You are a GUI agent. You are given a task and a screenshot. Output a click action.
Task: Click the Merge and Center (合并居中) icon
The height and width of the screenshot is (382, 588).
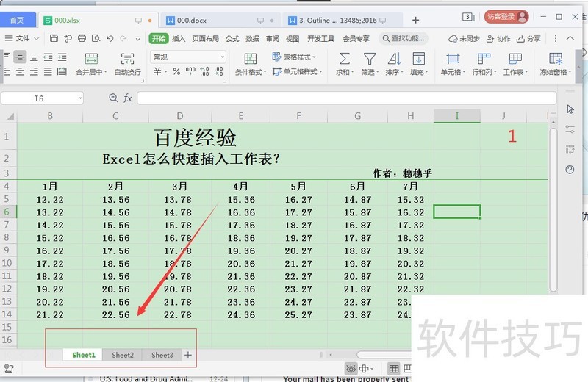tap(90, 59)
